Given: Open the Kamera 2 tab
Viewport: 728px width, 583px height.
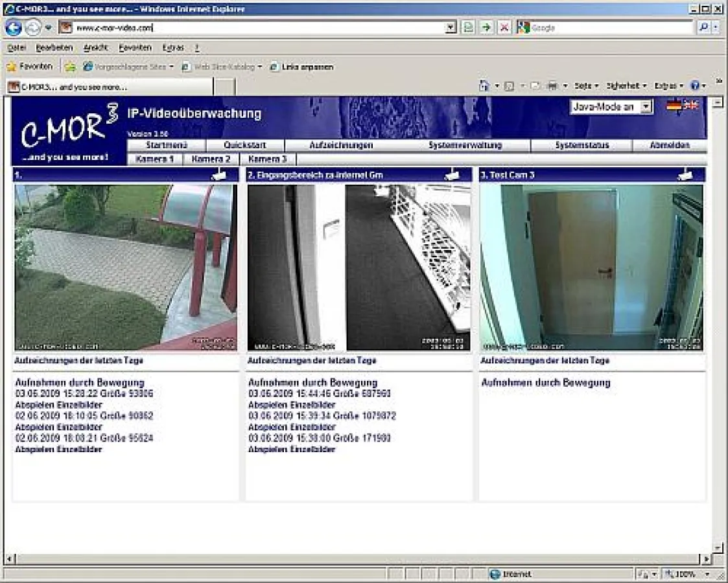Looking at the screenshot, I should [x=211, y=159].
